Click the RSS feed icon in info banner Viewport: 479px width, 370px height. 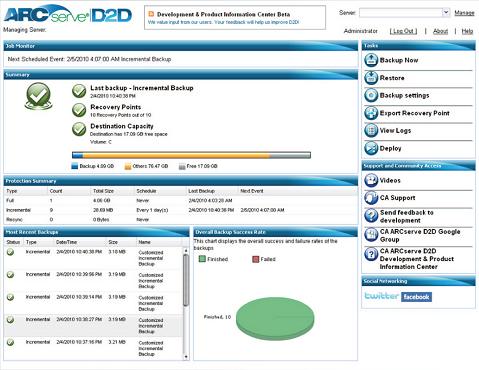point(151,14)
